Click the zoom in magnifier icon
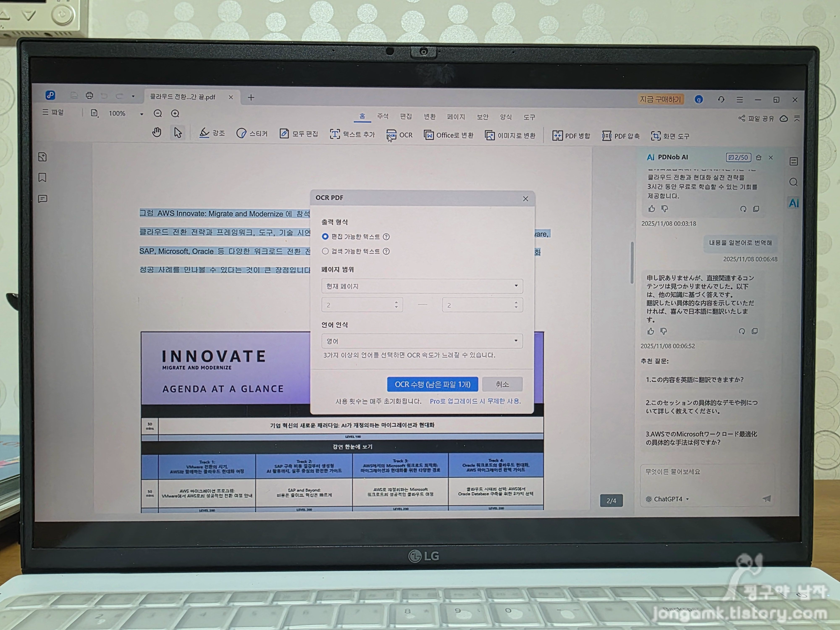 (175, 114)
